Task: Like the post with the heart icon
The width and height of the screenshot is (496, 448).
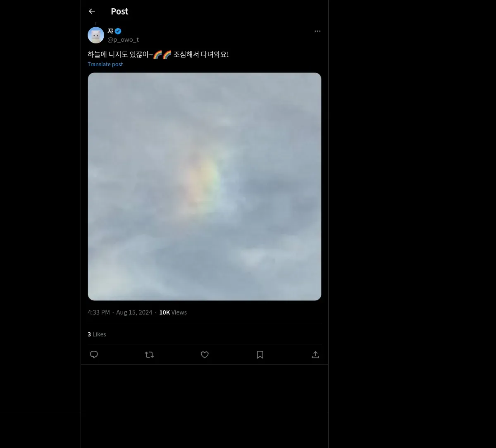Action: 205,355
